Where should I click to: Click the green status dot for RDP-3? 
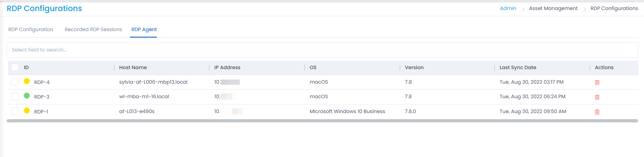tap(27, 96)
